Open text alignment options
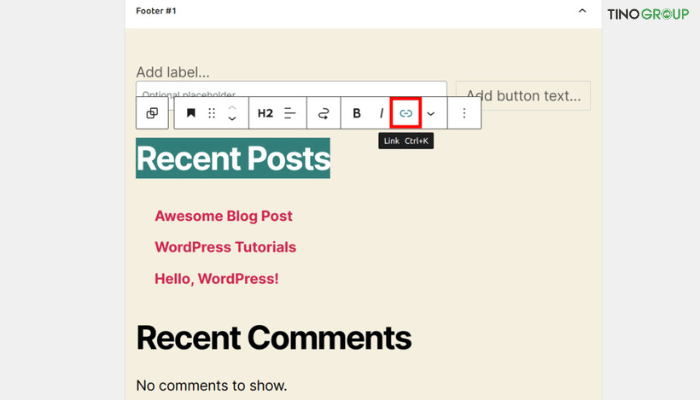Screen dimensions: 700x400 pyautogui.click(x=290, y=113)
